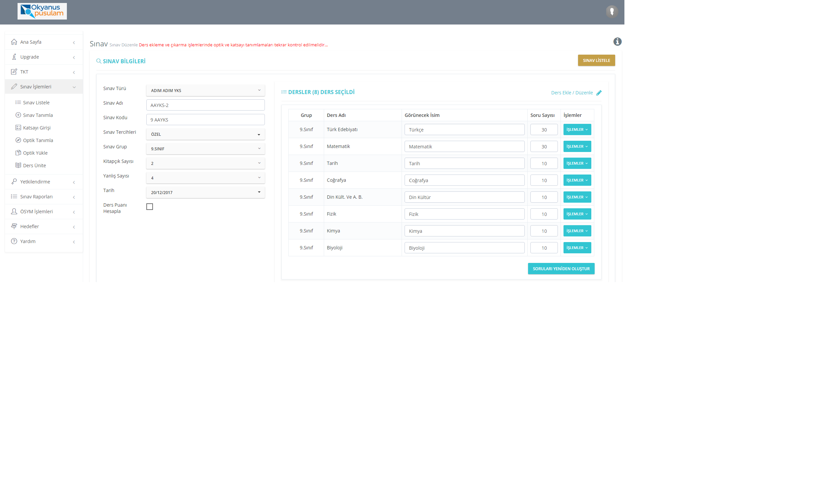Click the user profile avatar icon

[x=612, y=12]
